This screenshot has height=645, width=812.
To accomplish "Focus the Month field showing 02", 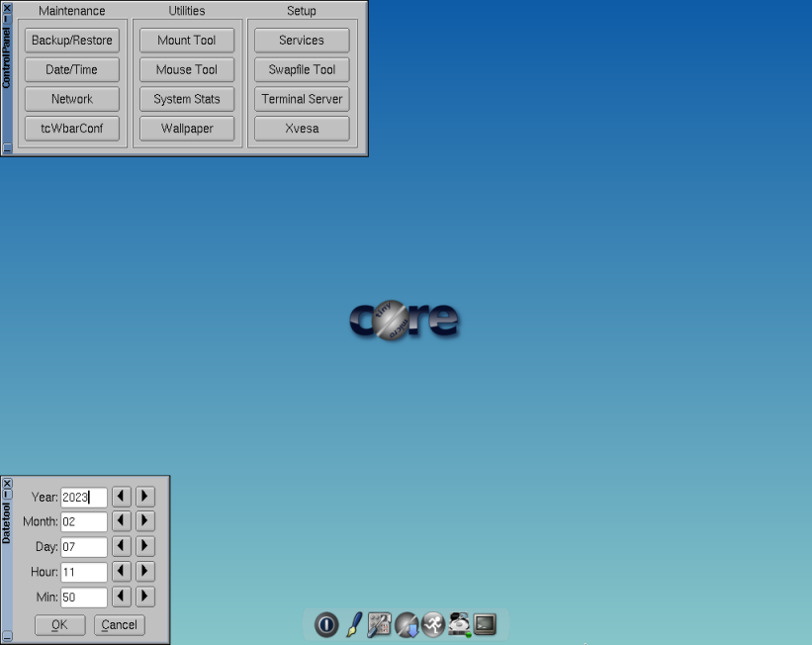I will tap(84, 521).
